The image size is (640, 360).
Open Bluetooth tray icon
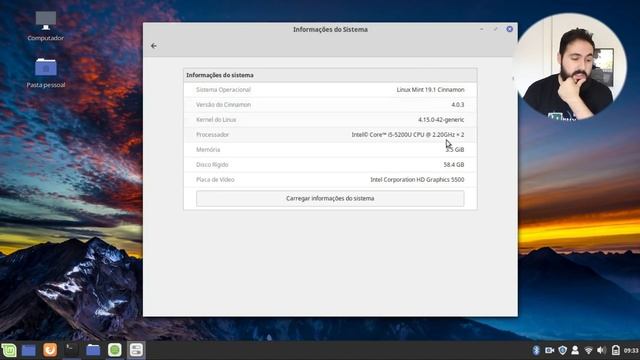pyautogui.click(x=536, y=350)
